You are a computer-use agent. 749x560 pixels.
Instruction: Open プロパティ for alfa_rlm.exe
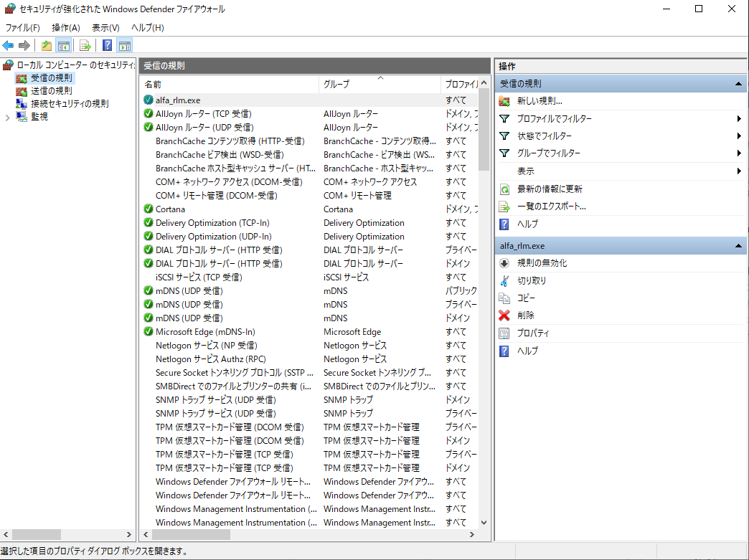(533, 333)
